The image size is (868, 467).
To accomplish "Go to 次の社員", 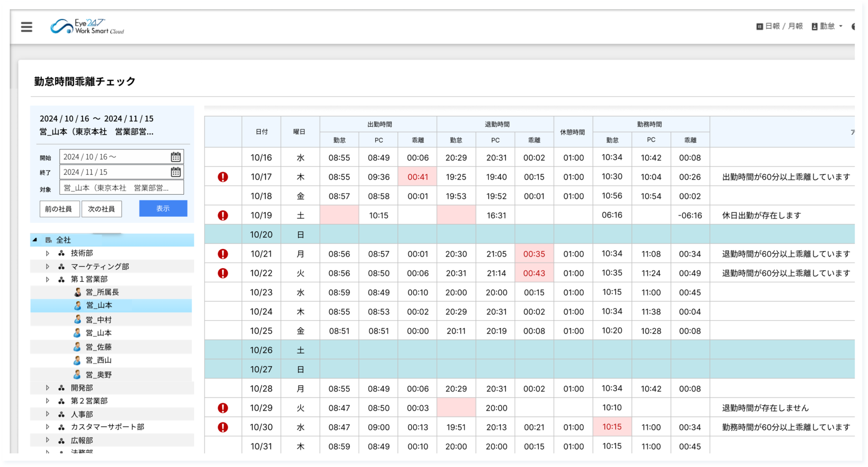I will [x=101, y=209].
